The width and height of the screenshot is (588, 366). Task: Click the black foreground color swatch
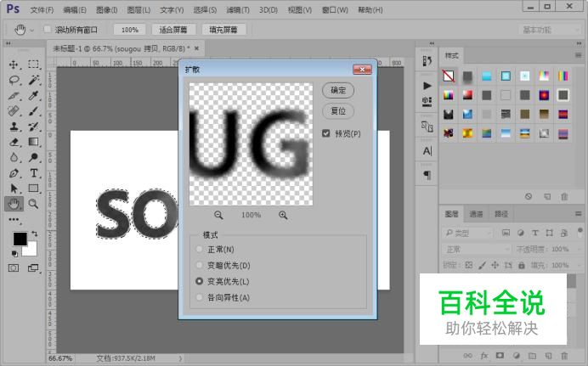pyautogui.click(x=19, y=238)
